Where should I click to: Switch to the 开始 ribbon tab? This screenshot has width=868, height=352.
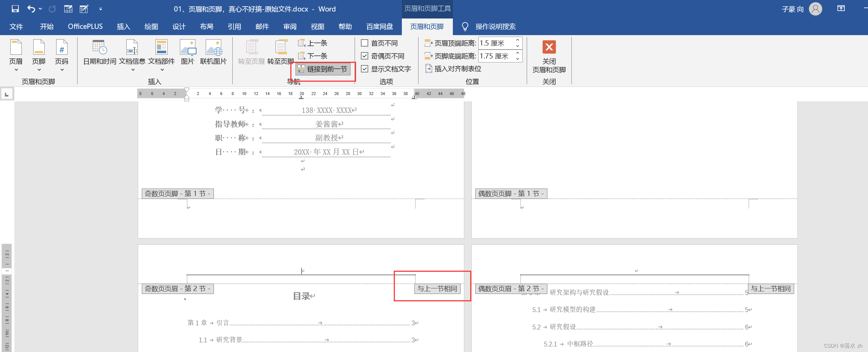(47, 27)
